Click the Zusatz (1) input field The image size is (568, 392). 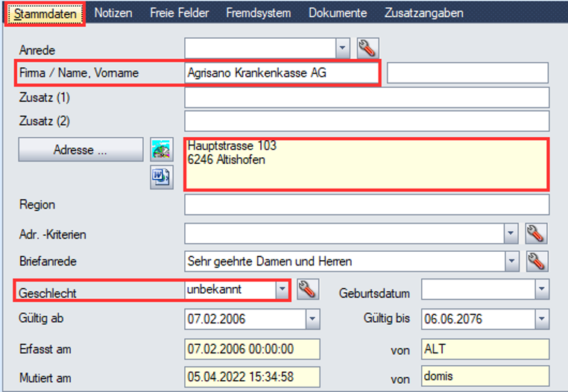click(367, 98)
